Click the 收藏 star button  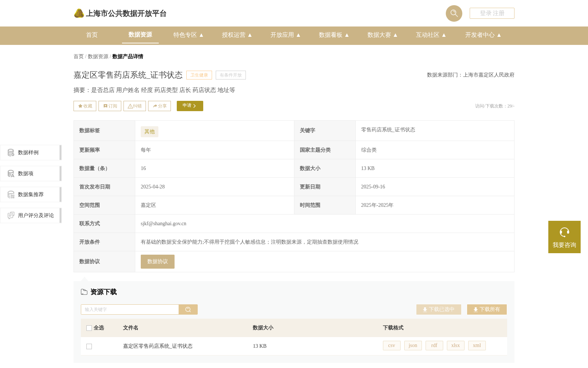point(85,106)
